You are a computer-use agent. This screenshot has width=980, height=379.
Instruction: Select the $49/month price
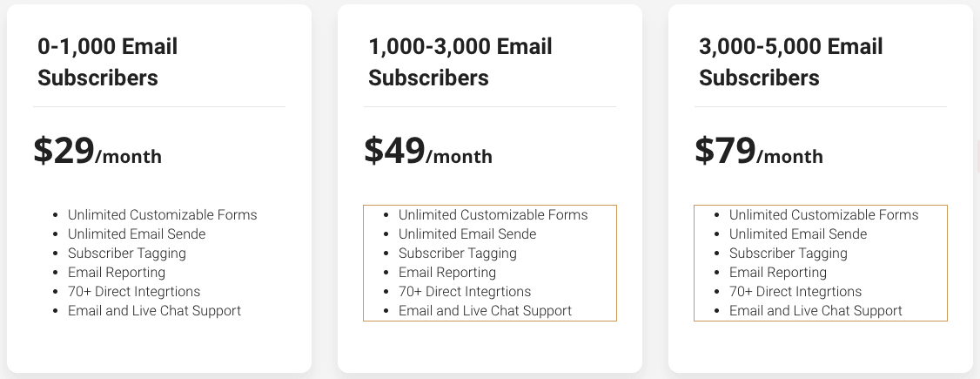click(x=428, y=151)
